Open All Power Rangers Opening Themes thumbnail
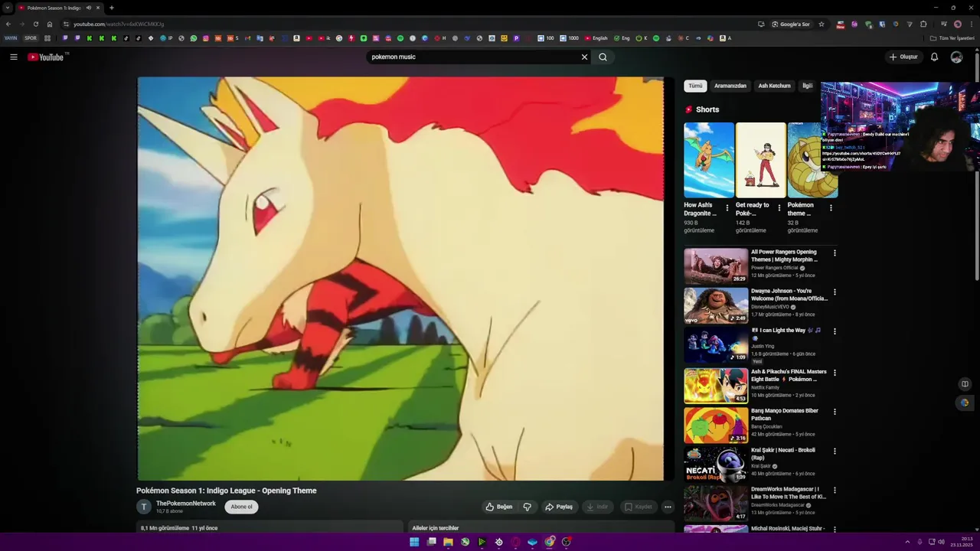This screenshot has height=551, width=980. click(x=716, y=266)
